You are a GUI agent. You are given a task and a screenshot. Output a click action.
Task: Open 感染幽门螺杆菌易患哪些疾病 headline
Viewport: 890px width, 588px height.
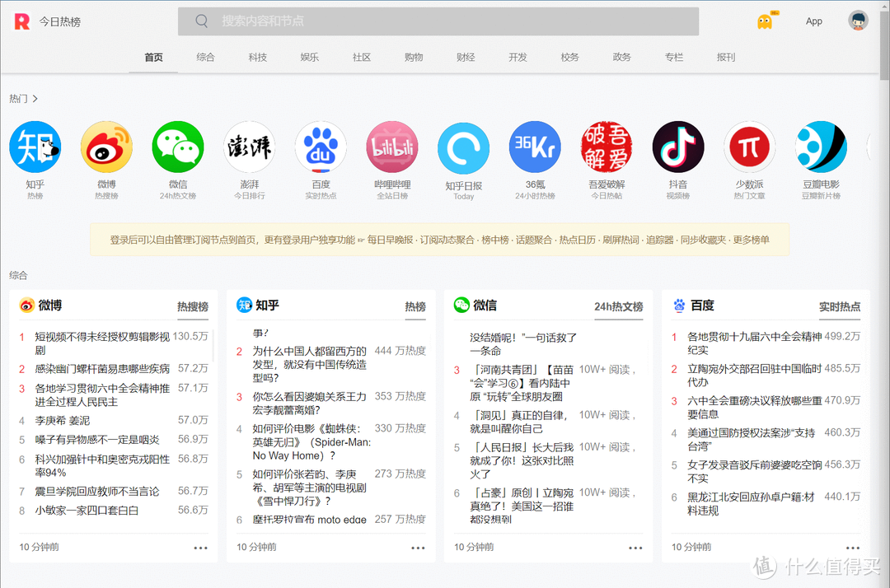click(x=102, y=369)
